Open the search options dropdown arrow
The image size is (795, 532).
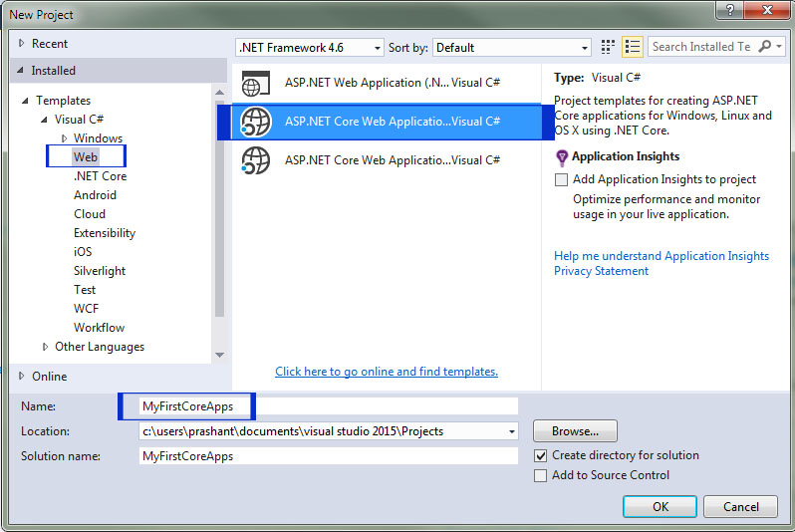pyautogui.click(x=779, y=47)
